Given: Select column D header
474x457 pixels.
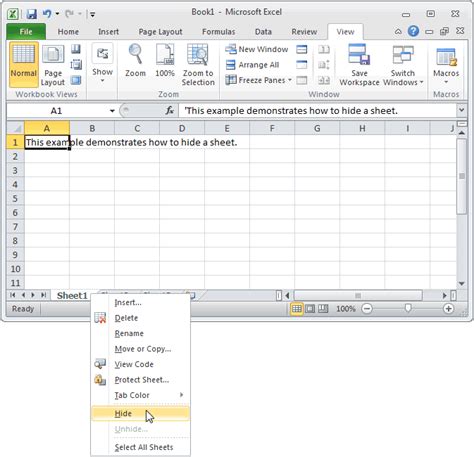Looking at the screenshot, I should pos(182,128).
